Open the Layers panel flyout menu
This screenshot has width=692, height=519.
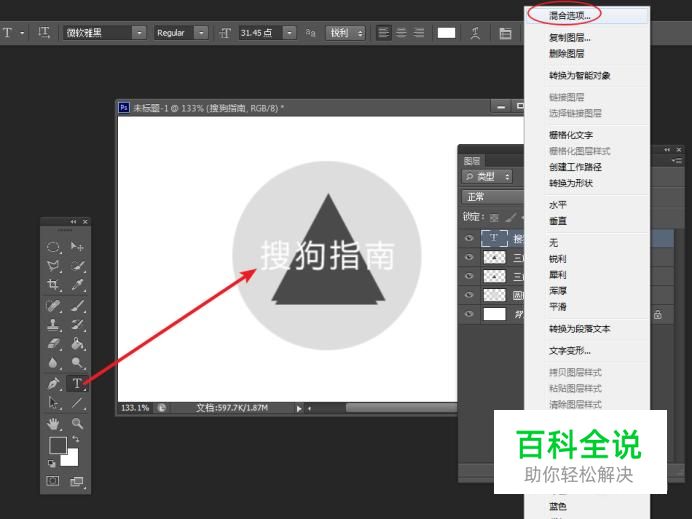[x=677, y=161]
